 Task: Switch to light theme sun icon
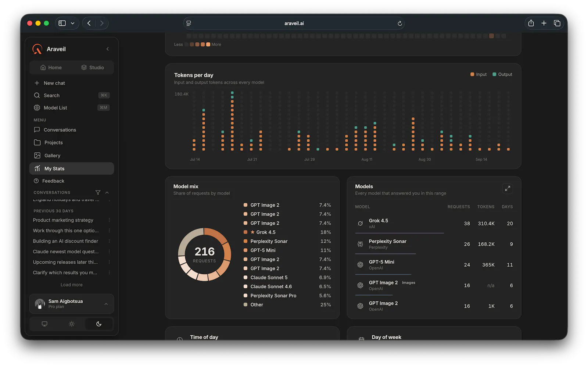tap(72, 324)
